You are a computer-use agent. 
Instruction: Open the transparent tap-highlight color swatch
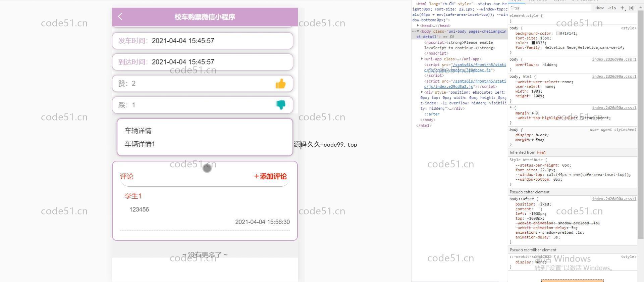pos(582,118)
